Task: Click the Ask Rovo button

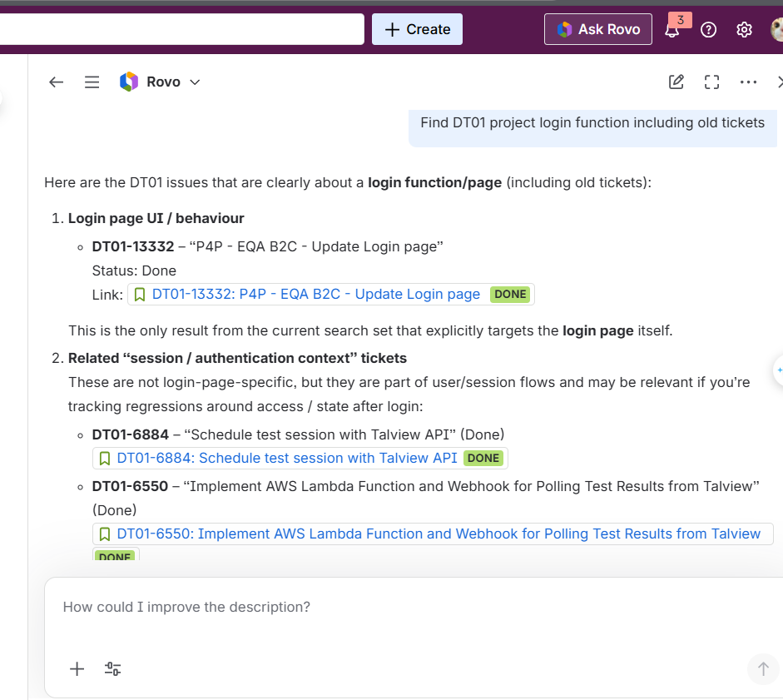Action: pyautogui.click(x=598, y=29)
